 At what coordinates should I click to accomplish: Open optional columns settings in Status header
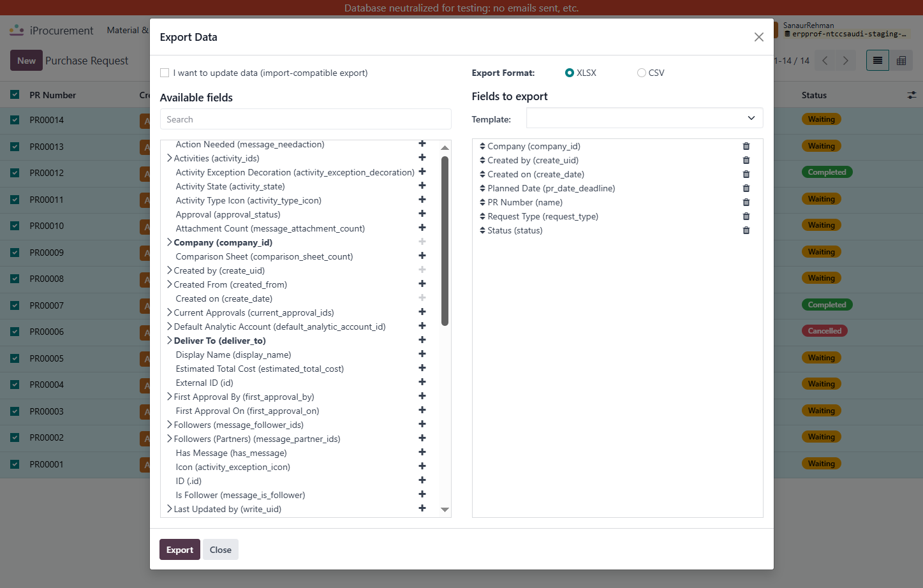click(912, 95)
